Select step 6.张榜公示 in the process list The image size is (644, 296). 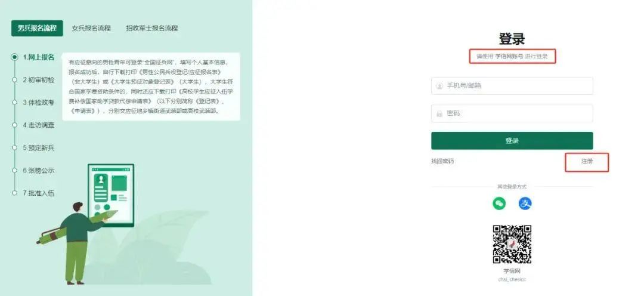click(39, 170)
